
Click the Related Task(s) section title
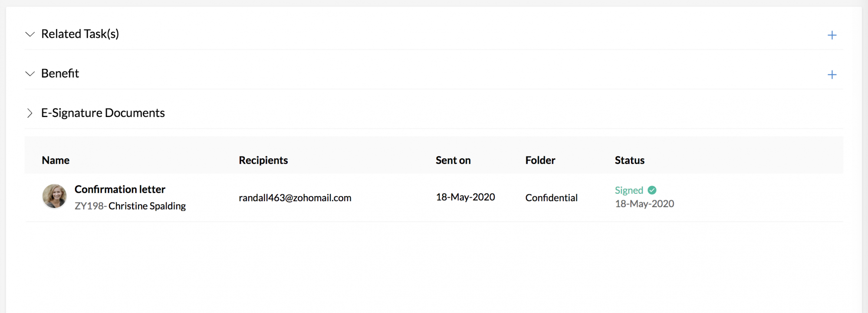(80, 34)
